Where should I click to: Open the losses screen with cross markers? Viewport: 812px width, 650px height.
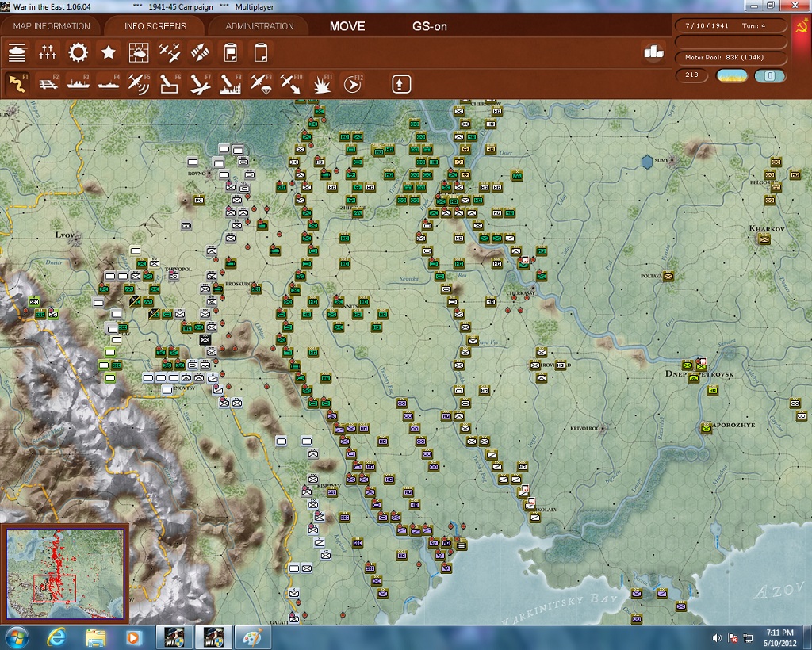coord(47,52)
